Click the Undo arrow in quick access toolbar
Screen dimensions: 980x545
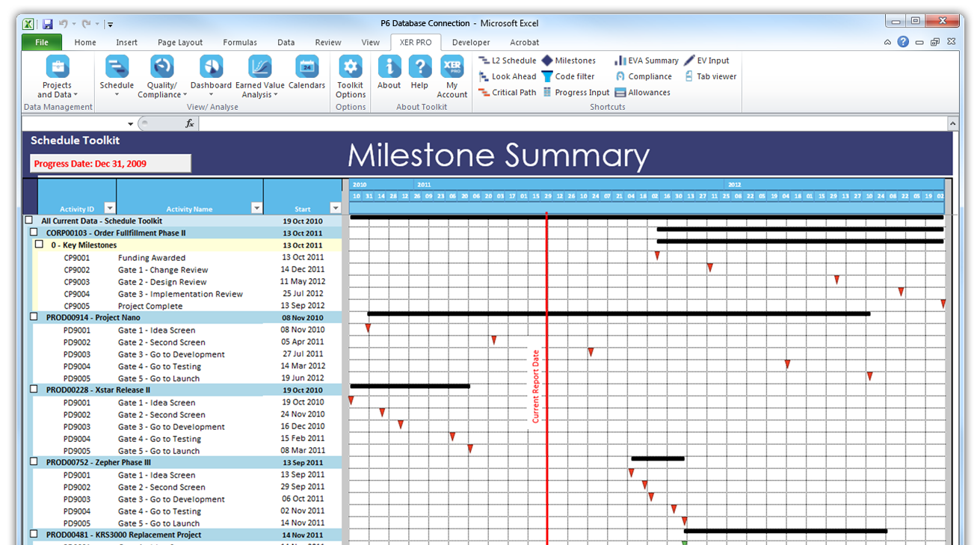pyautogui.click(x=64, y=24)
